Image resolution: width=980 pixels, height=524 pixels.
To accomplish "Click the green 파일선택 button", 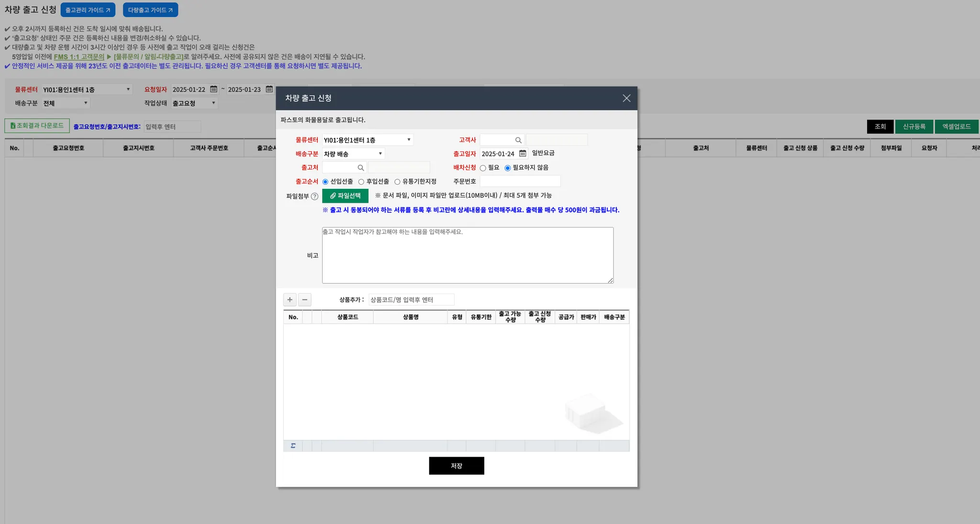I will coord(345,196).
